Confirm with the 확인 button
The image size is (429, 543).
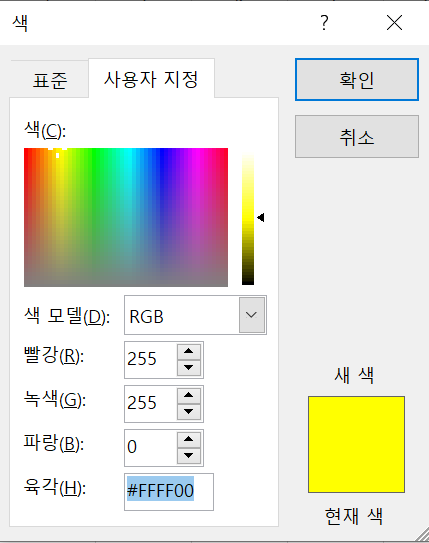tap(357, 80)
